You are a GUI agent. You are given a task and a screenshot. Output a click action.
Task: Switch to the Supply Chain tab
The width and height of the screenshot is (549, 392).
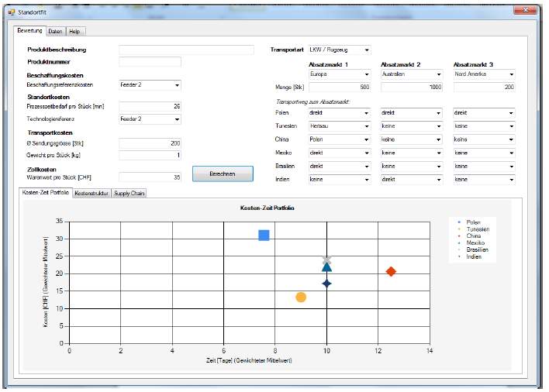(128, 193)
